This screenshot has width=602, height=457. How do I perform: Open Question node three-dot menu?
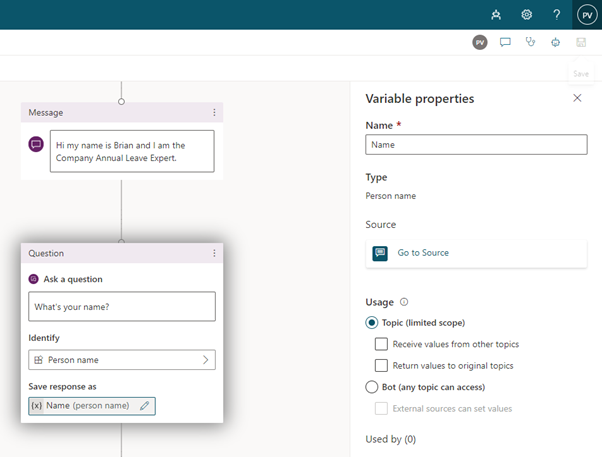point(214,253)
